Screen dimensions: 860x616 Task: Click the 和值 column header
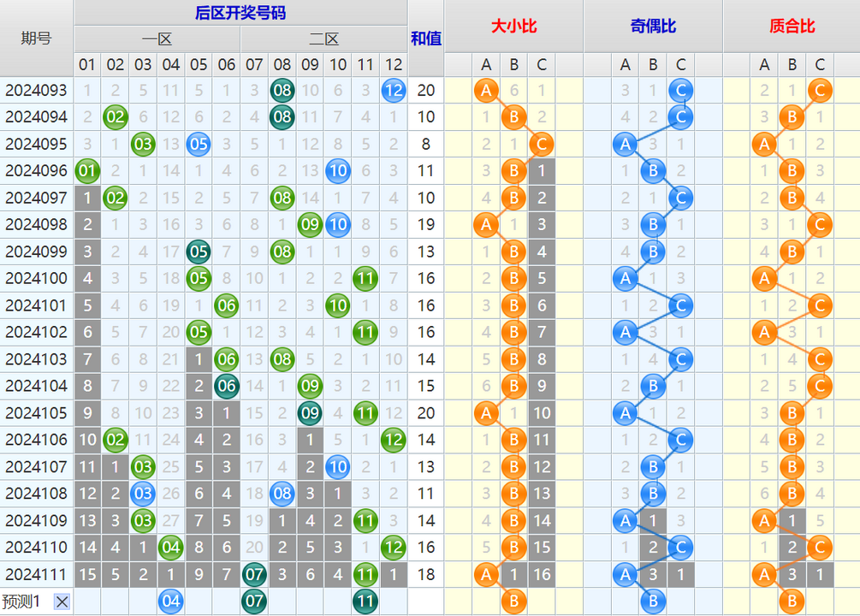click(426, 38)
